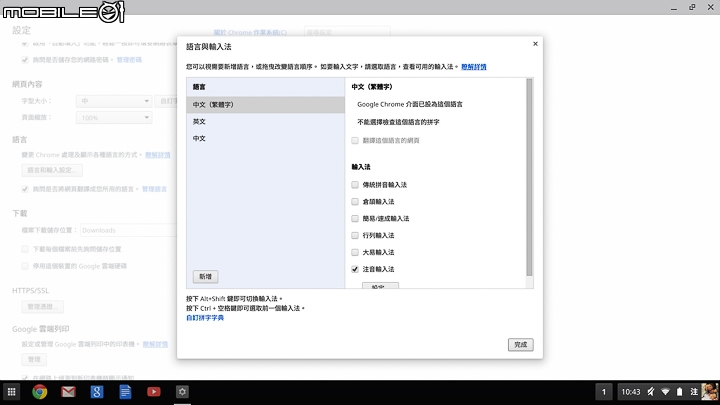Open Gmail from the shelf
This screenshot has height=405, width=720.
point(68,392)
